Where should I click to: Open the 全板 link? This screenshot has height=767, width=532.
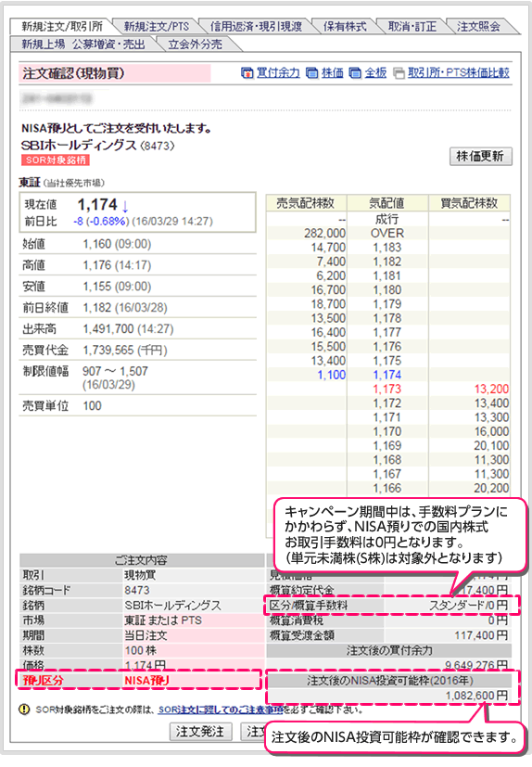coord(375,73)
